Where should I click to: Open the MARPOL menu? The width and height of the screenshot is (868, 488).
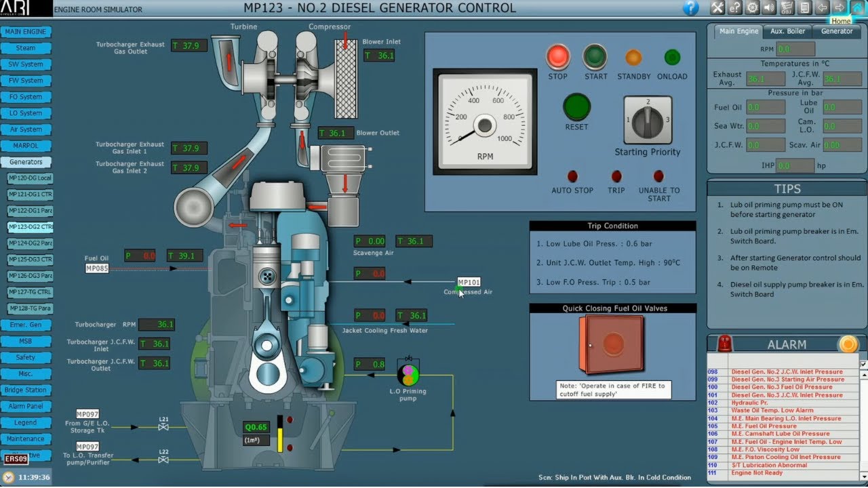[x=26, y=146]
